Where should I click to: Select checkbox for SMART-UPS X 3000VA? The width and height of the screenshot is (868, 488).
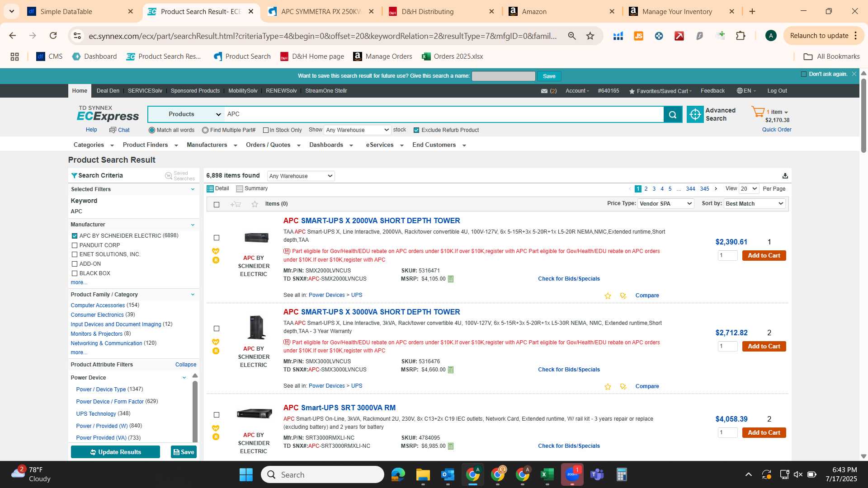(217, 328)
